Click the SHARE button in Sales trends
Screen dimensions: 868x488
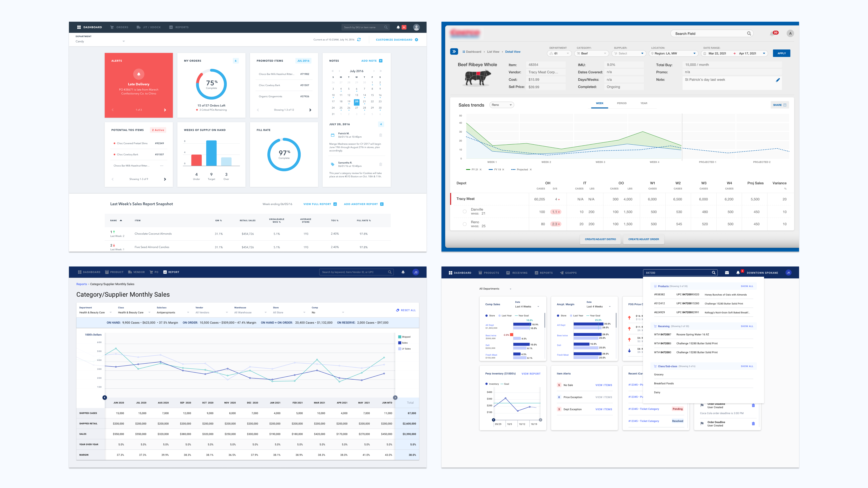[779, 105]
